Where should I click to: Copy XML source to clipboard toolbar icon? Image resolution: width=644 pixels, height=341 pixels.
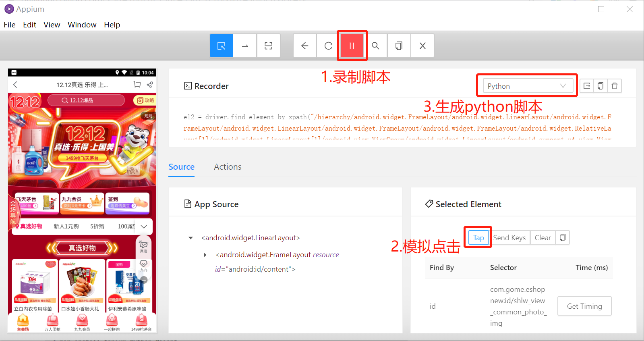pyautogui.click(x=399, y=46)
